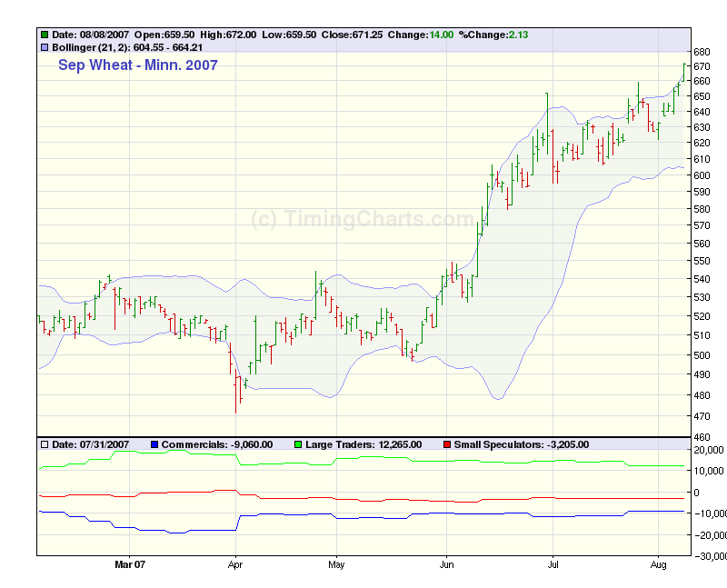
Task: Click the white swatch beside Date: 07/31/2007
Action: pyautogui.click(x=45, y=444)
